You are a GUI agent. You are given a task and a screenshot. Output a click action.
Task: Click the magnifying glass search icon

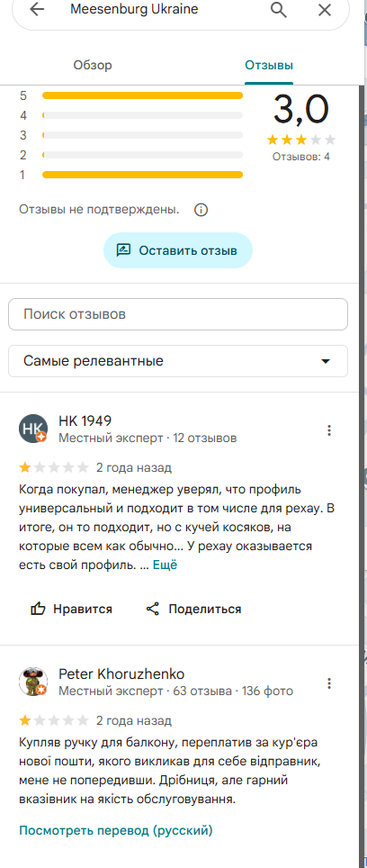(x=279, y=9)
